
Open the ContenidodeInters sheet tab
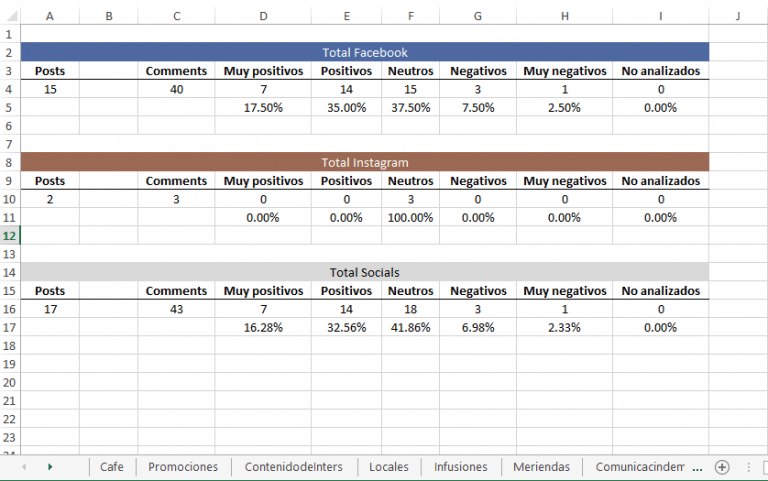(x=293, y=467)
